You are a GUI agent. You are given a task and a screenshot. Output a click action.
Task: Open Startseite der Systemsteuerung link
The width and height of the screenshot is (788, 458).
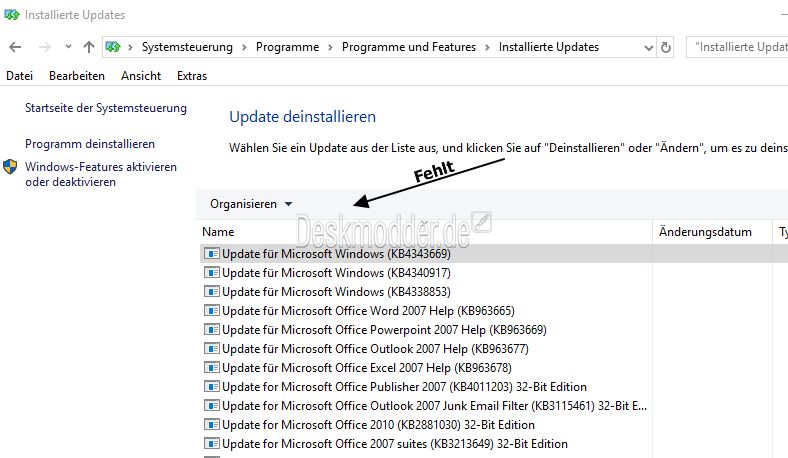tap(106, 108)
